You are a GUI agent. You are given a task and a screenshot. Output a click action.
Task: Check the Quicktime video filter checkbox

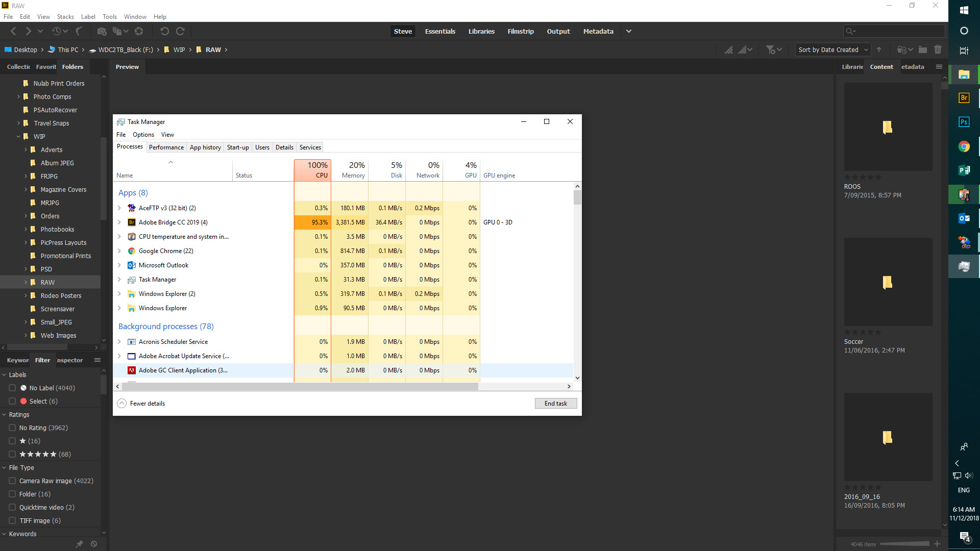[x=12, y=507]
